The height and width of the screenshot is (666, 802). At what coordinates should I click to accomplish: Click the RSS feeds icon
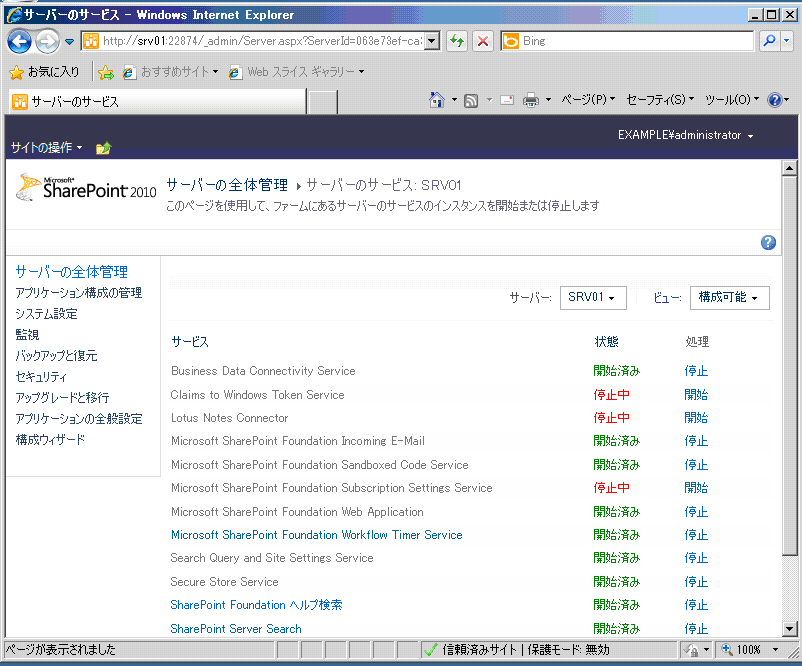point(471,100)
